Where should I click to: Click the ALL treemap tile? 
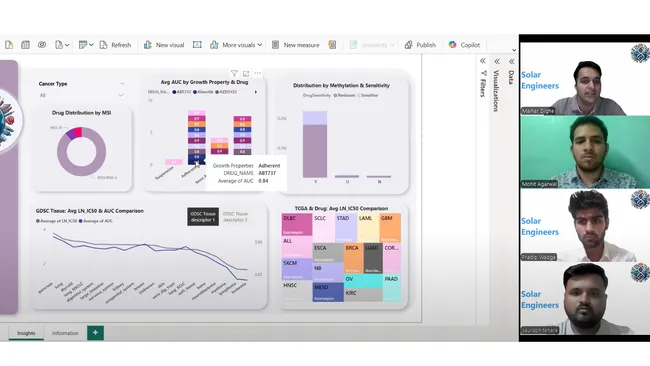click(297, 247)
